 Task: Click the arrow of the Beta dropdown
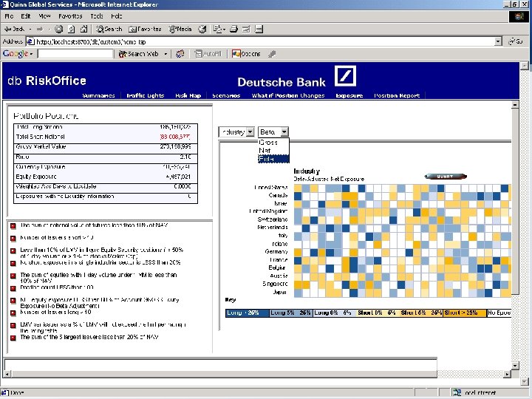coord(284,132)
